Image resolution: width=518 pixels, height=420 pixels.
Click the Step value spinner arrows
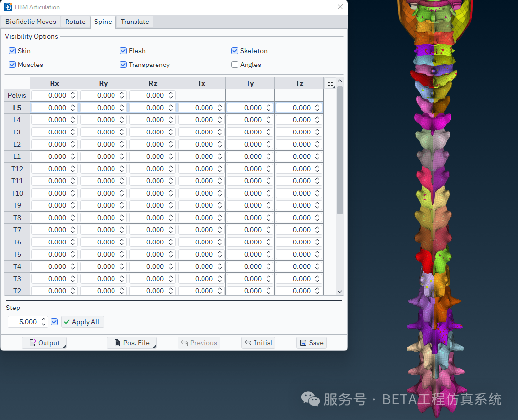pos(44,322)
